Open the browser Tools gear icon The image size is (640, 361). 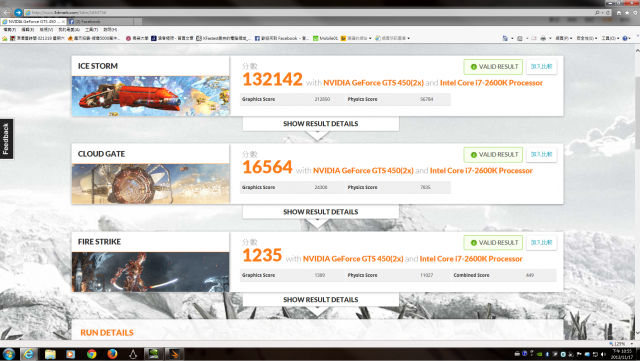pyautogui.click(x=635, y=13)
